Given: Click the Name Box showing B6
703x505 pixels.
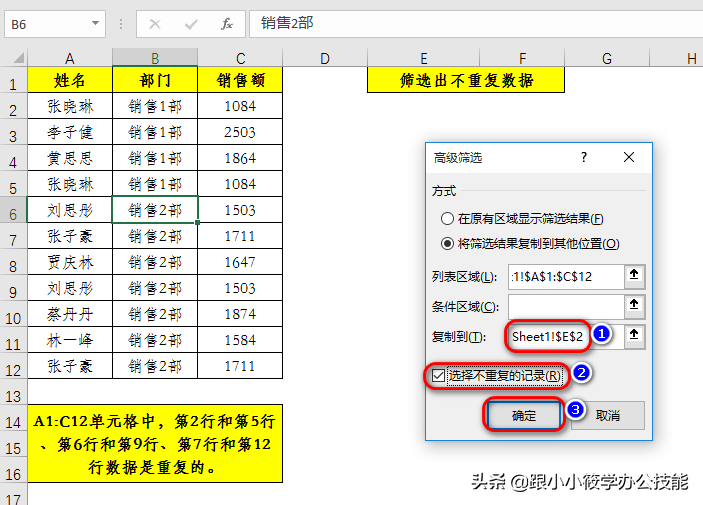Looking at the screenshot, I should 55,24.
